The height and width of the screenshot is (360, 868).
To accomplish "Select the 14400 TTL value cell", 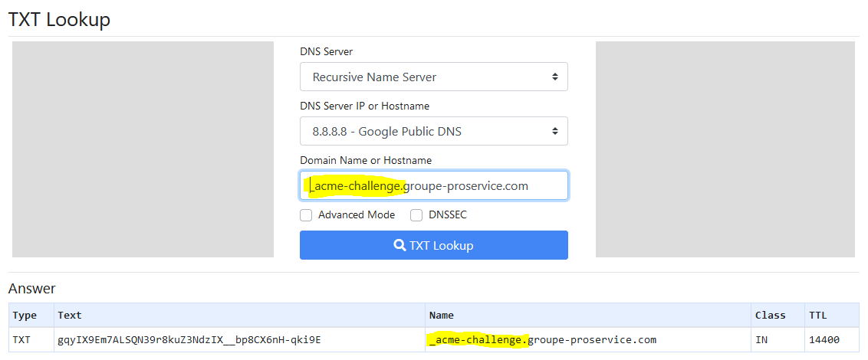I will (x=824, y=339).
